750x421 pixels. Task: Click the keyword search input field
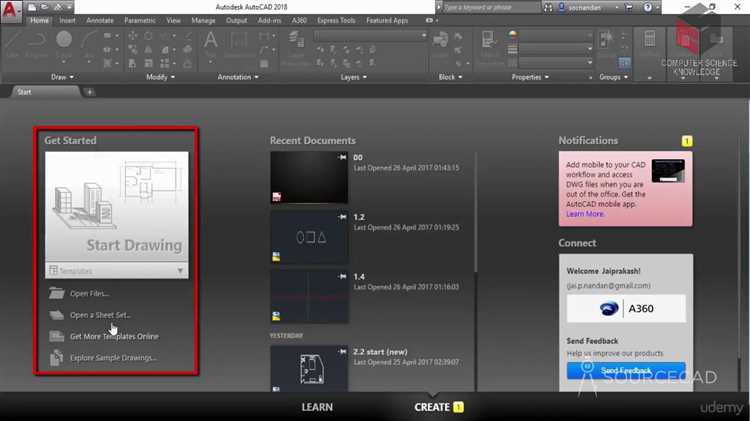tap(490, 8)
